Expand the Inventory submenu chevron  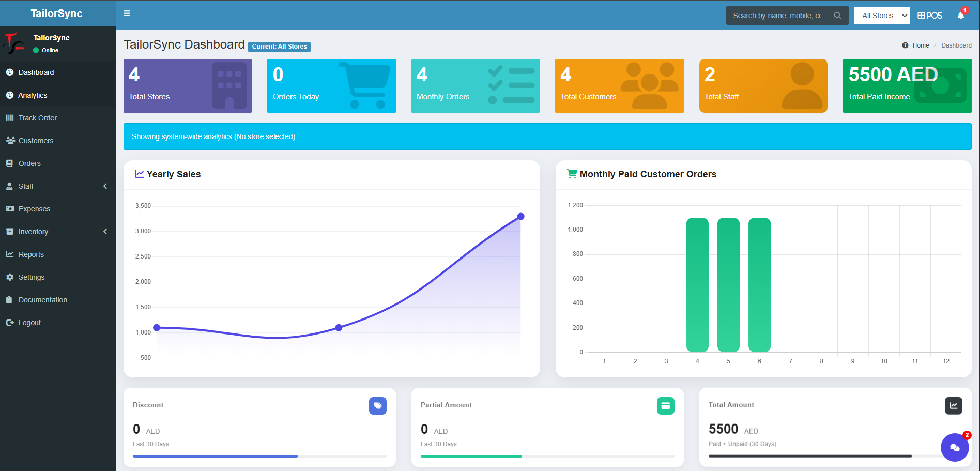[105, 232]
